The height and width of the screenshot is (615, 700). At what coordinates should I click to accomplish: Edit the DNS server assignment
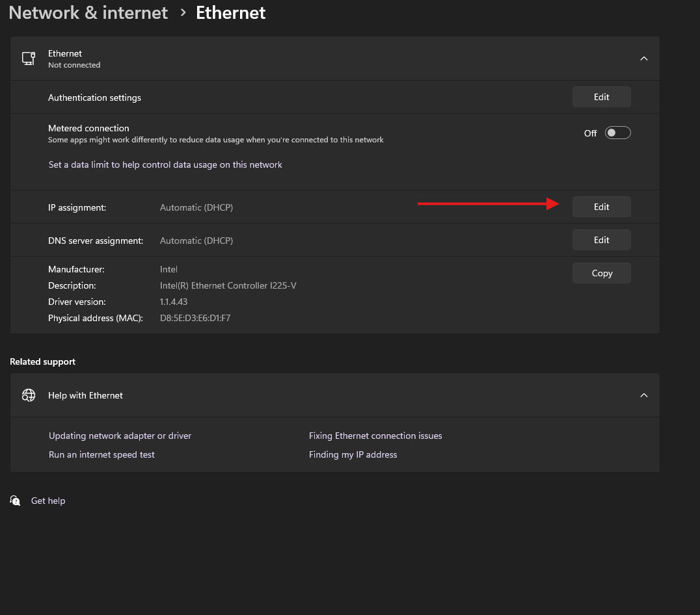point(600,239)
